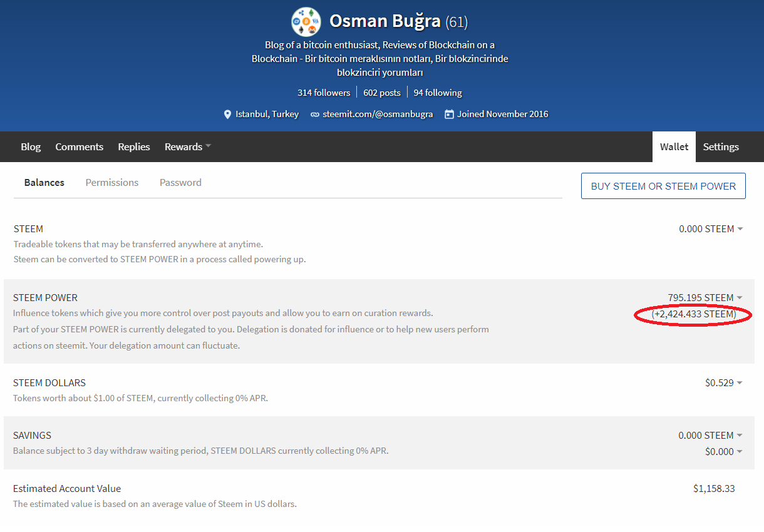Image resolution: width=764 pixels, height=532 pixels.
Task: Click the delegated (+2,424.433 STEEM) amount
Action: click(694, 314)
